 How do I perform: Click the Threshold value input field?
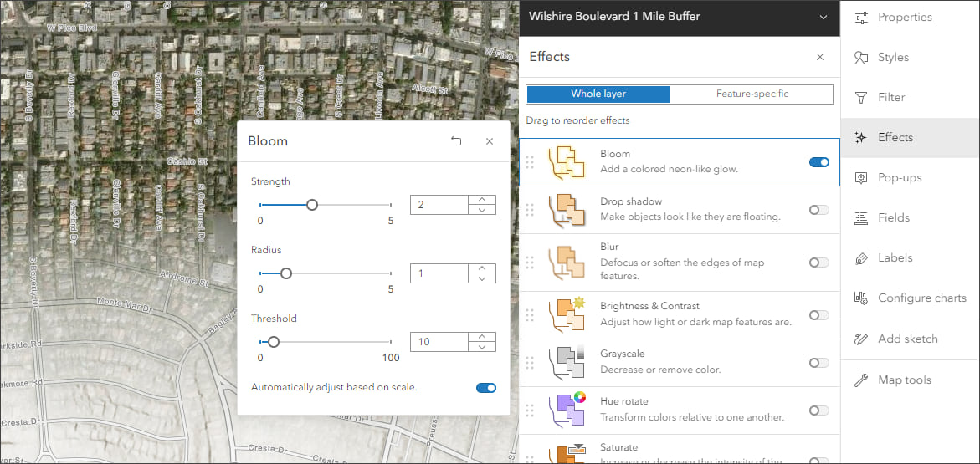click(438, 342)
